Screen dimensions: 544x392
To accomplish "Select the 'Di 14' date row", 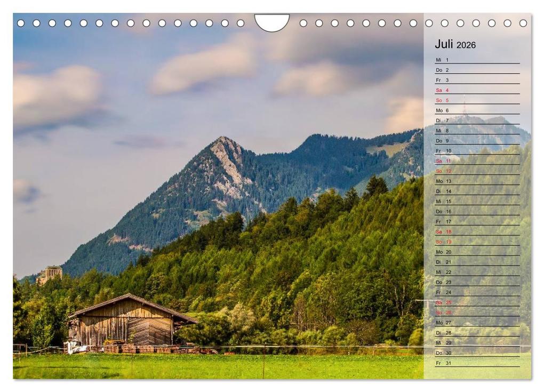I will point(477,191).
